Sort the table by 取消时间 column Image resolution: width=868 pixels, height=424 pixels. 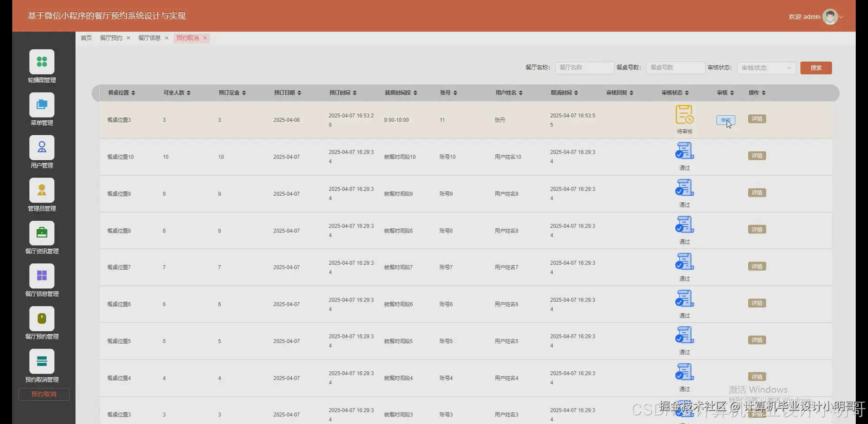pyautogui.click(x=564, y=93)
